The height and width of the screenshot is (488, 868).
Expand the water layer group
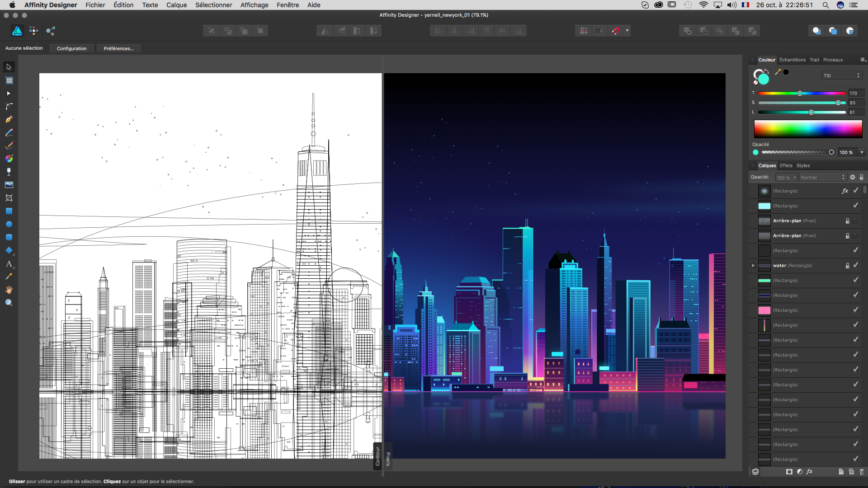pos(753,265)
